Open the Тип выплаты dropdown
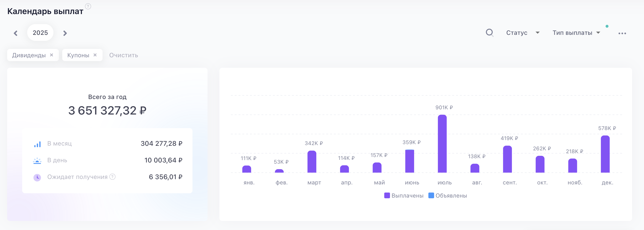 [x=576, y=33]
